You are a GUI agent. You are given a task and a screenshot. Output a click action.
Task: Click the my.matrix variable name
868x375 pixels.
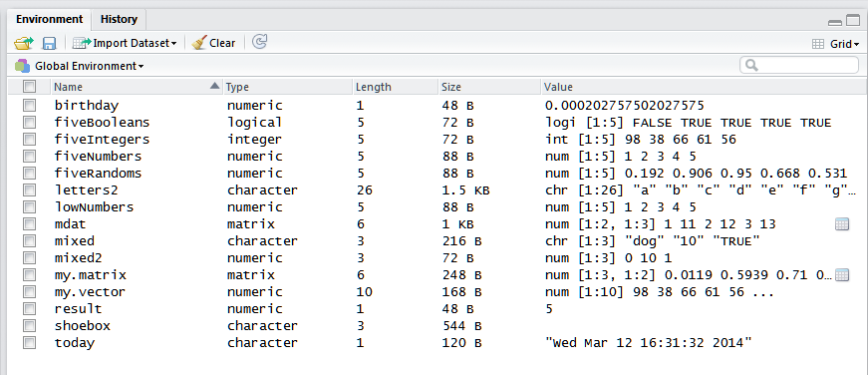tap(91, 275)
